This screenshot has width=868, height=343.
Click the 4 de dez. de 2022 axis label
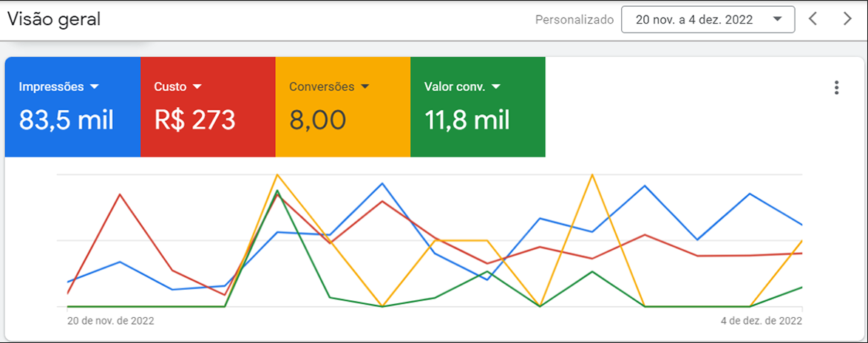pos(759,321)
